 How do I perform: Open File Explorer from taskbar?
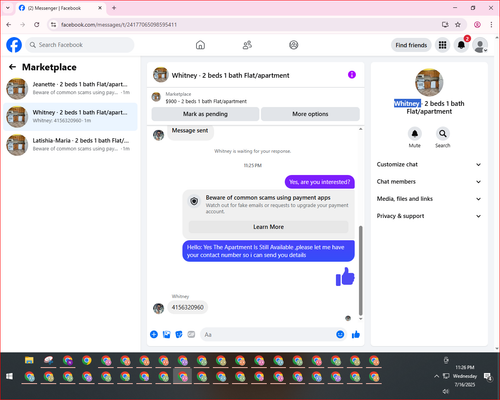tap(29, 360)
